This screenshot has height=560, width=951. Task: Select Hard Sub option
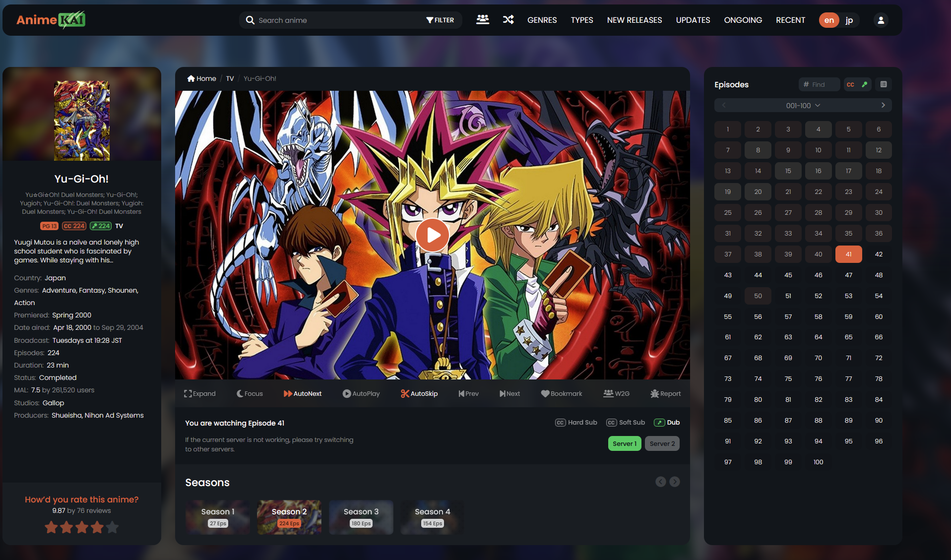(x=576, y=423)
